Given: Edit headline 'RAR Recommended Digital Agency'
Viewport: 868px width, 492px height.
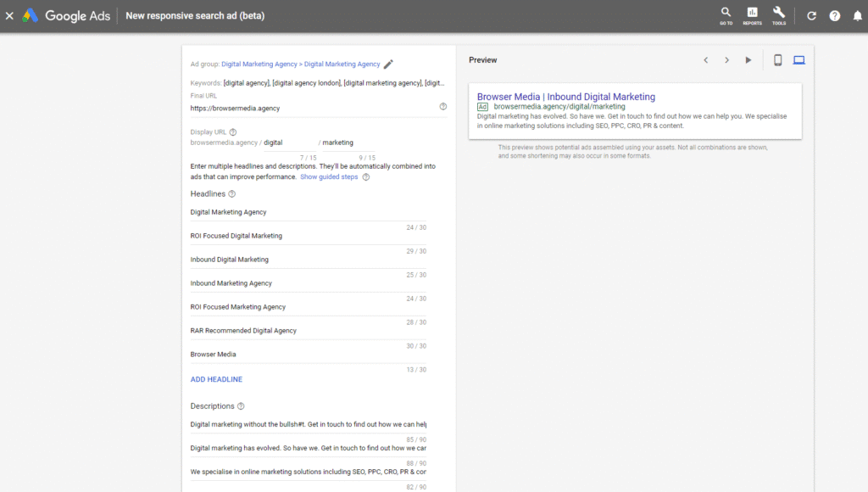Looking at the screenshot, I should pos(309,332).
